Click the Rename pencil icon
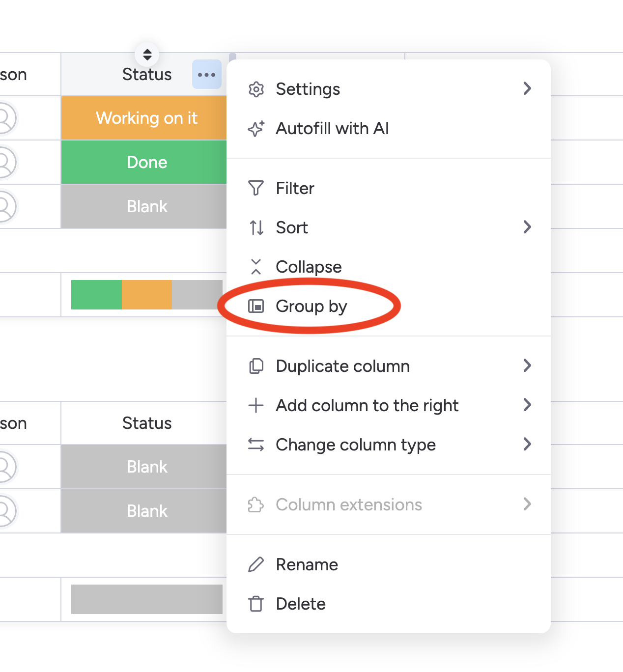Viewport: 623px width, 672px height. point(256,564)
